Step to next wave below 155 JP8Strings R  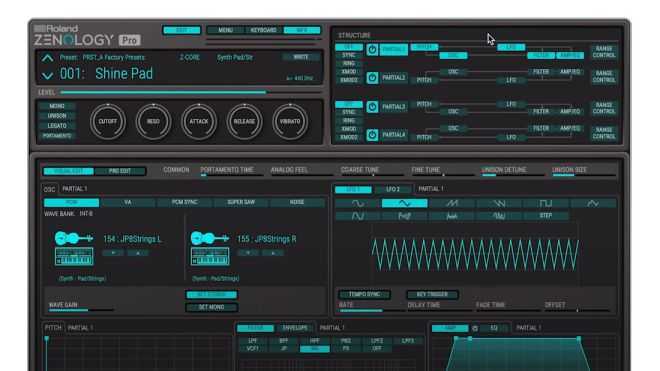click(x=273, y=253)
